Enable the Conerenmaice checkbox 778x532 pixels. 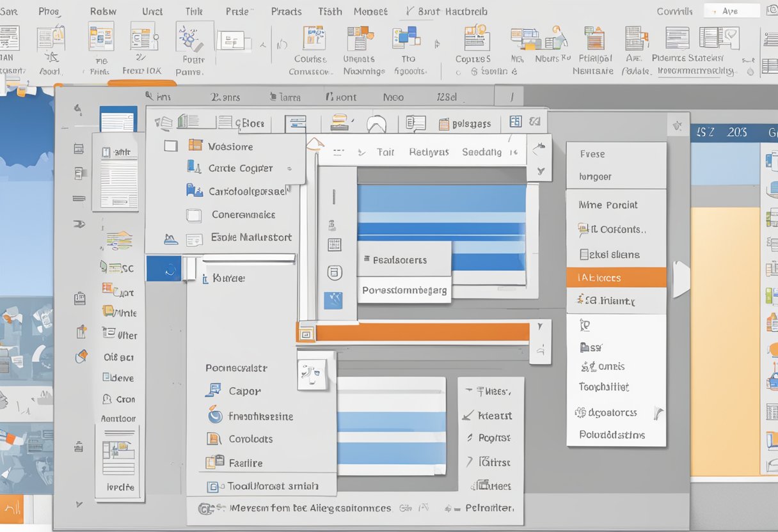pos(196,215)
